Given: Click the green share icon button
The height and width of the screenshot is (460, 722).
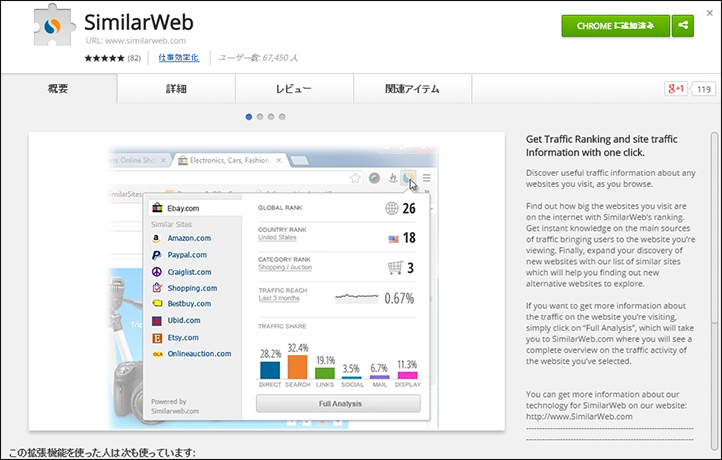Looking at the screenshot, I should tap(683, 26).
